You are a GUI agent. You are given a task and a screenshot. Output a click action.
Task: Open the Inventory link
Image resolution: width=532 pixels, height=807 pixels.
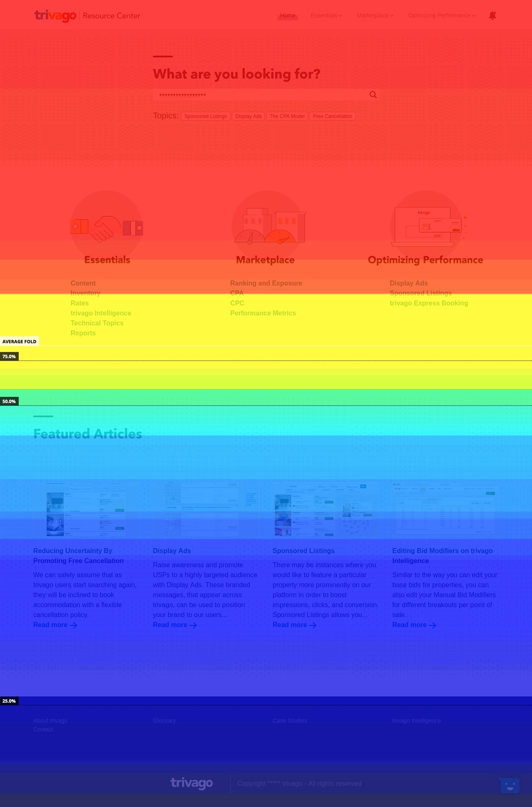[x=86, y=293]
